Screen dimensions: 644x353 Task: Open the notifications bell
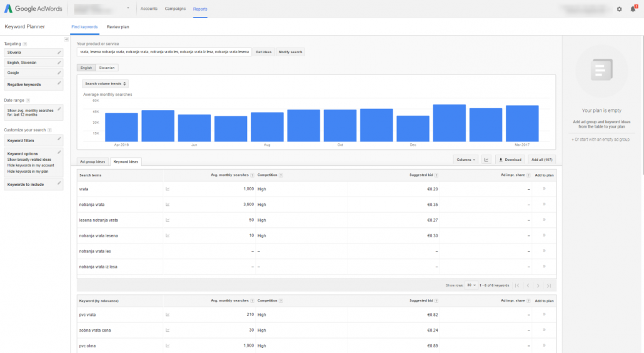click(633, 9)
